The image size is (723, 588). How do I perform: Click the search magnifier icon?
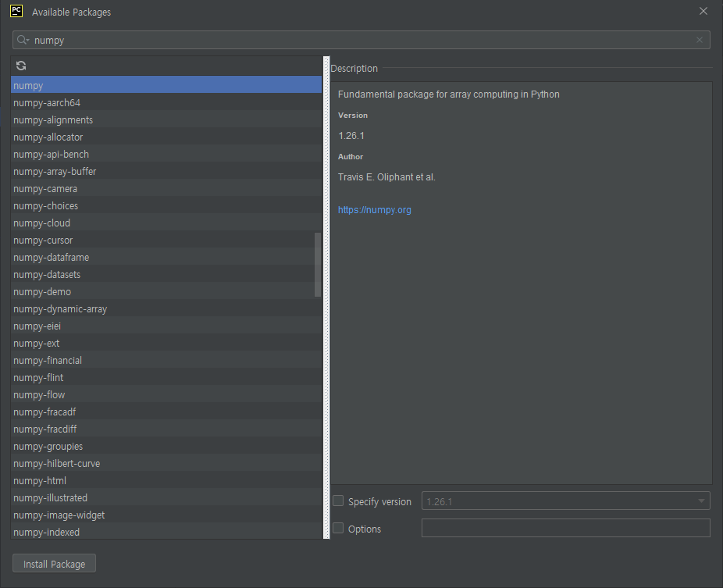point(23,40)
